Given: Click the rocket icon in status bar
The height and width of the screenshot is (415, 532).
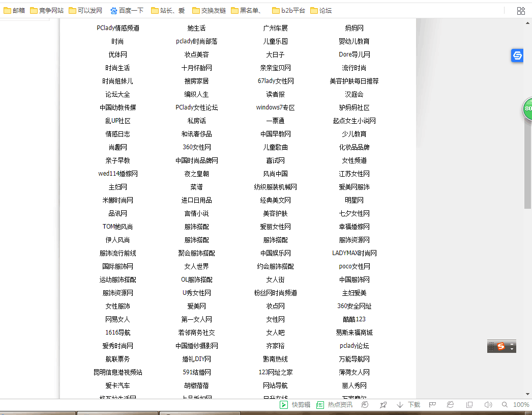Looking at the screenshot, I should click(383, 404).
